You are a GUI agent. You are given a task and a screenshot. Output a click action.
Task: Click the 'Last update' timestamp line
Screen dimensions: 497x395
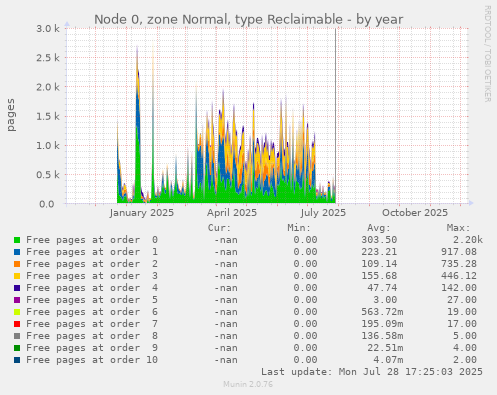tap(372, 372)
